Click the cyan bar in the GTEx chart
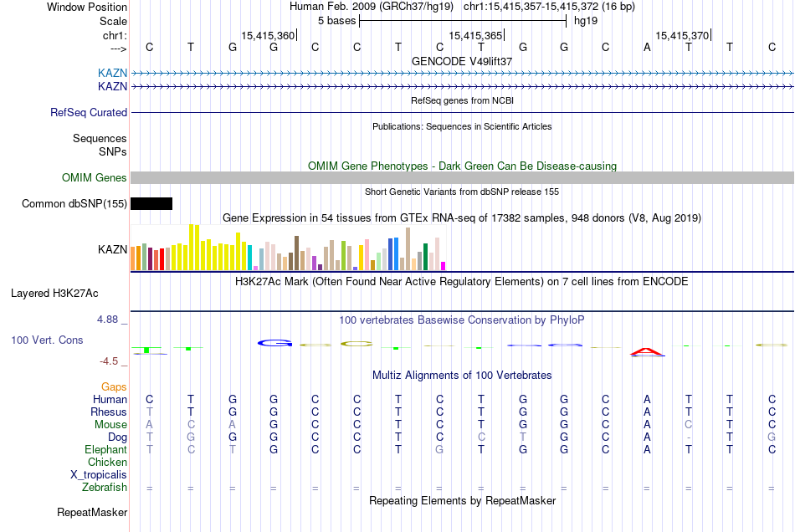Image resolution: width=795 pixels, height=532 pixels. point(250,258)
